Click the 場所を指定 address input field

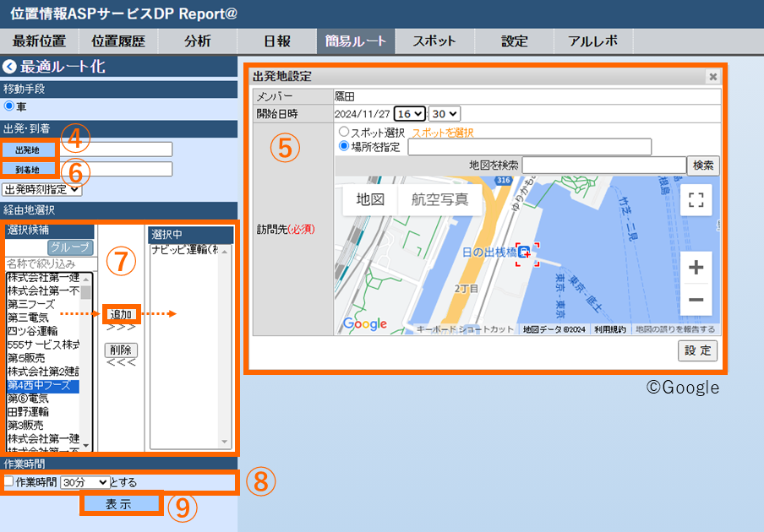[x=530, y=146]
